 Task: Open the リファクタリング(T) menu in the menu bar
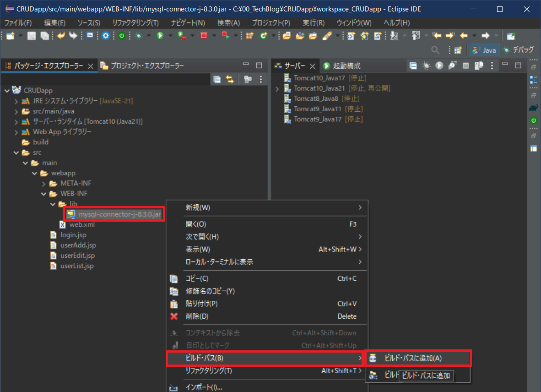[135, 23]
